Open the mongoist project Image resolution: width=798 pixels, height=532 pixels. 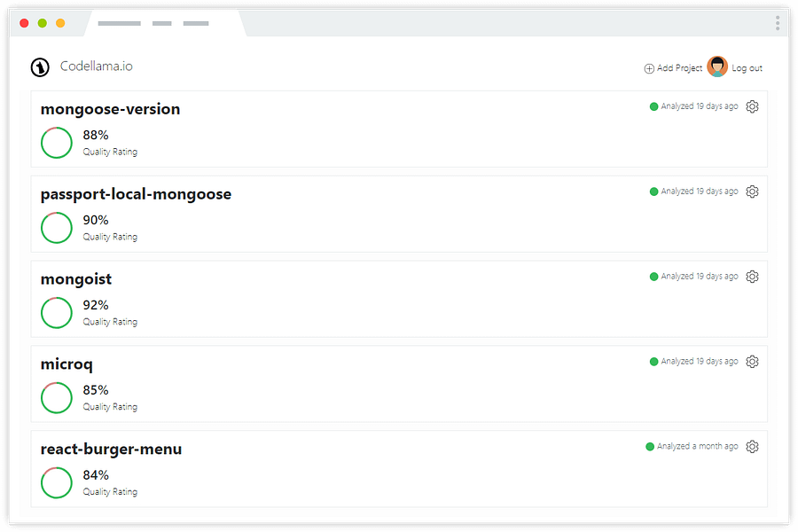76,279
